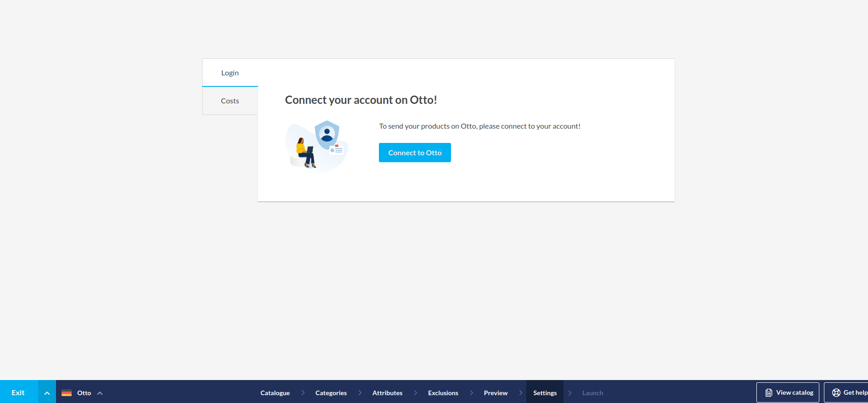This screenshot has height=403, width=868.
Task: Switch to the Costs tab
Action: point(230,101)
